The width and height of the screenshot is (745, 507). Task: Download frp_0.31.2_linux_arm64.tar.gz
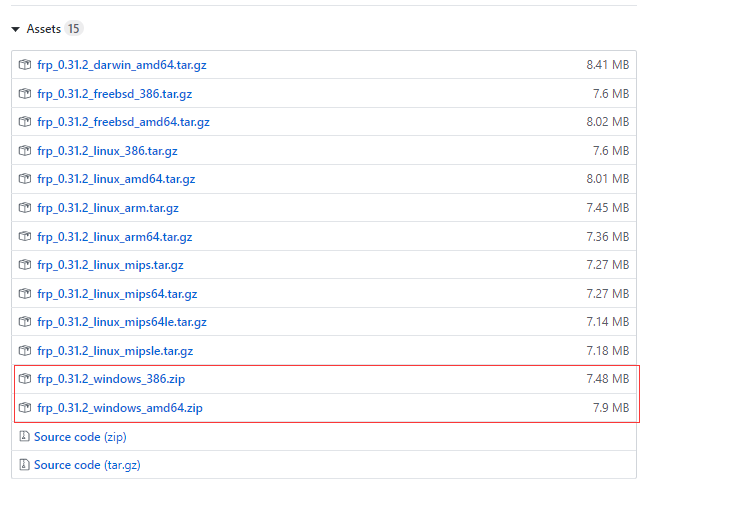coord(115,237)
